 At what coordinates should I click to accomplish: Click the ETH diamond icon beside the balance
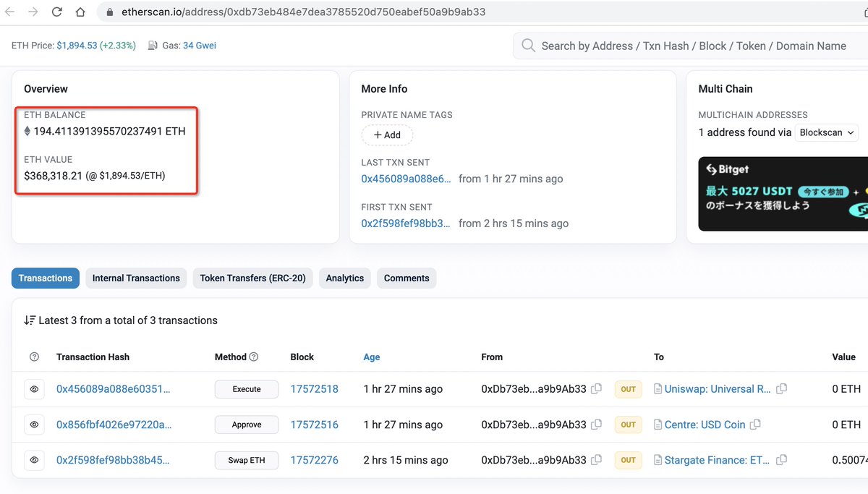27,131
